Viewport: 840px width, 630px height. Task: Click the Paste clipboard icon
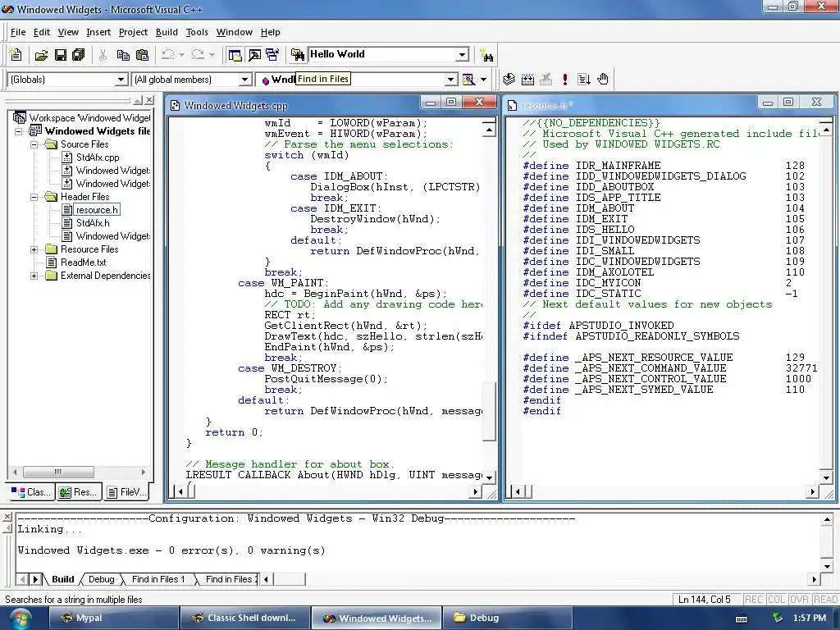point(142,55)
